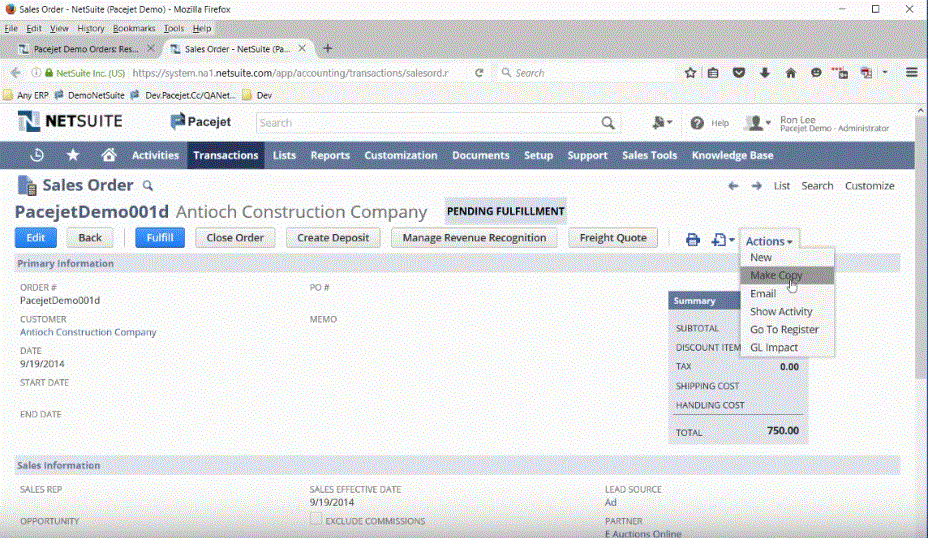
Task: Click the Pacejet logo
Action: pyautogui.click(x=201, y=121)
